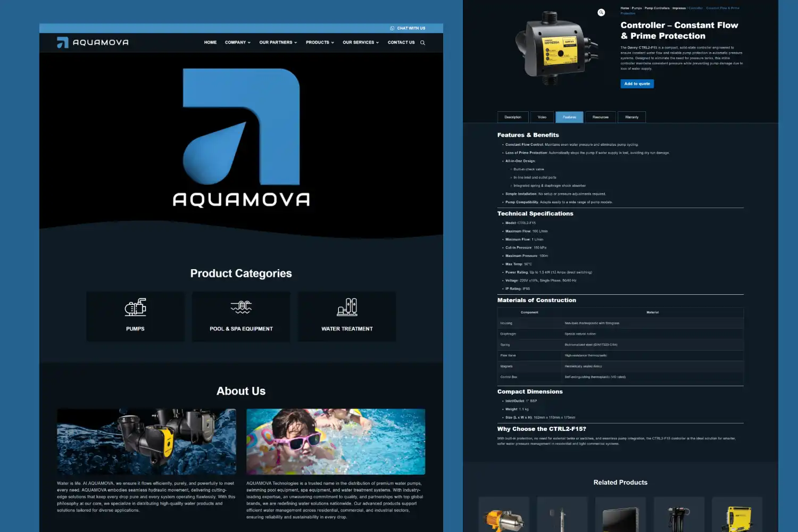Viewport: 798px width, 532px height.
Task: Select the Pumps category icon
Action: [x=135, y=307]
